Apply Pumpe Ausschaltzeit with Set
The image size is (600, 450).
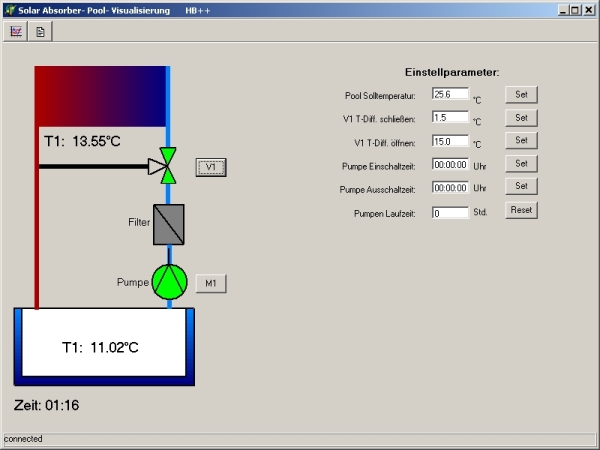click(x=521, y=186)
